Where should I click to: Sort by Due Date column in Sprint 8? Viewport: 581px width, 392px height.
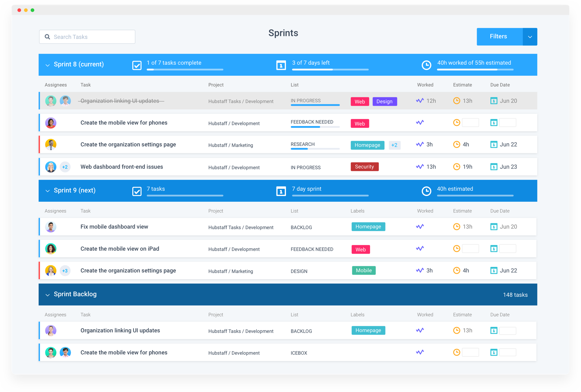click(500, 85)
